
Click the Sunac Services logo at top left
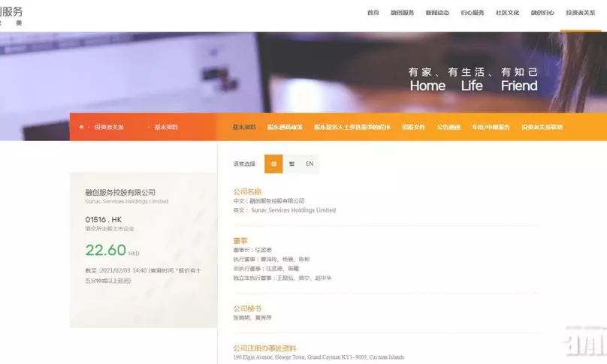(11, 16)
